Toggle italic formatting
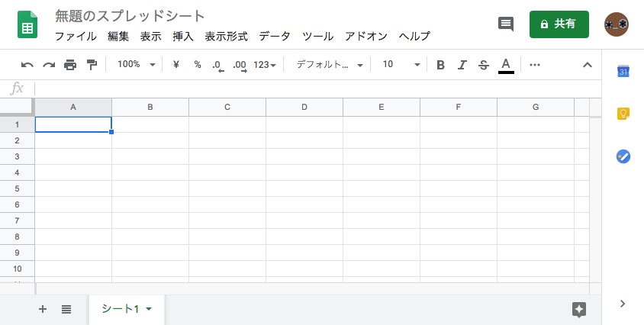 tap(462, 65)
